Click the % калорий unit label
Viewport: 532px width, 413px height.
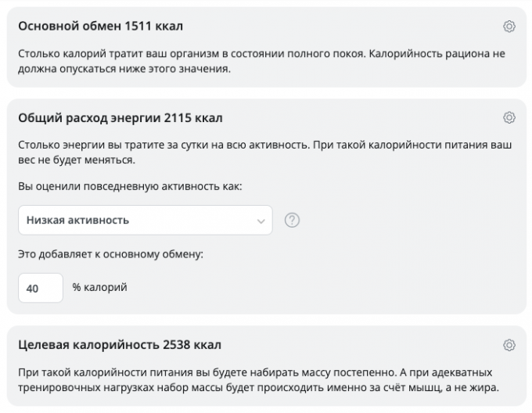click(99, 288)
